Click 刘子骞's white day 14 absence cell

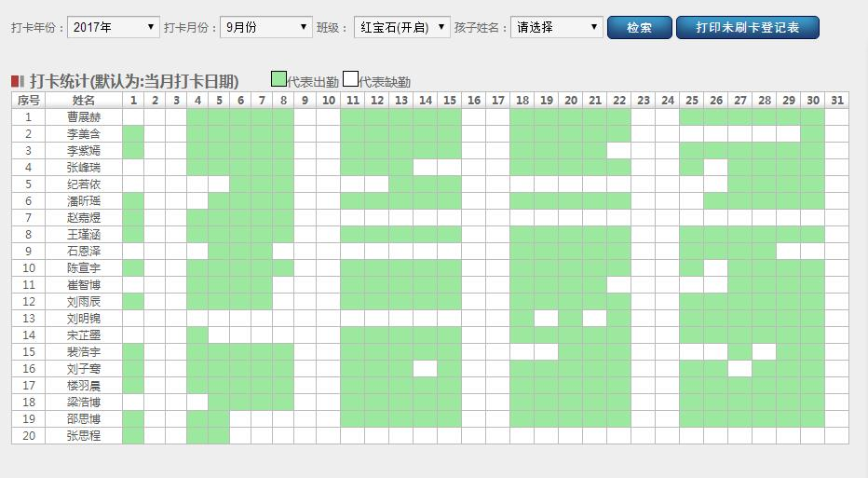[425, 368]
